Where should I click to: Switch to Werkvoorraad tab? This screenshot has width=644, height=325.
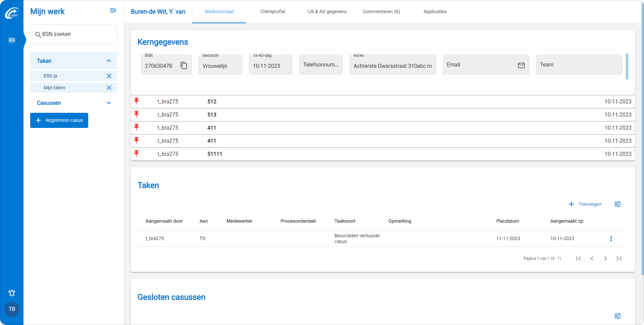(x=219, y=11)
